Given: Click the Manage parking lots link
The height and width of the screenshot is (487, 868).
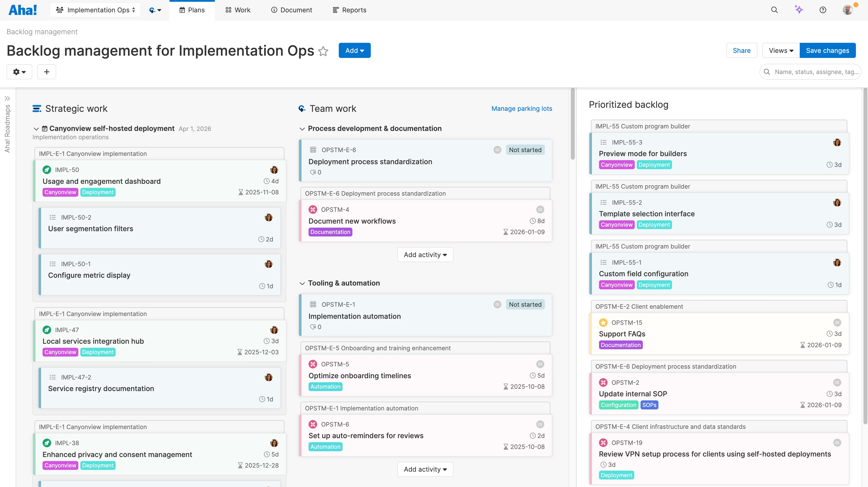Looking at the screenshot, I should click(522, 109).
